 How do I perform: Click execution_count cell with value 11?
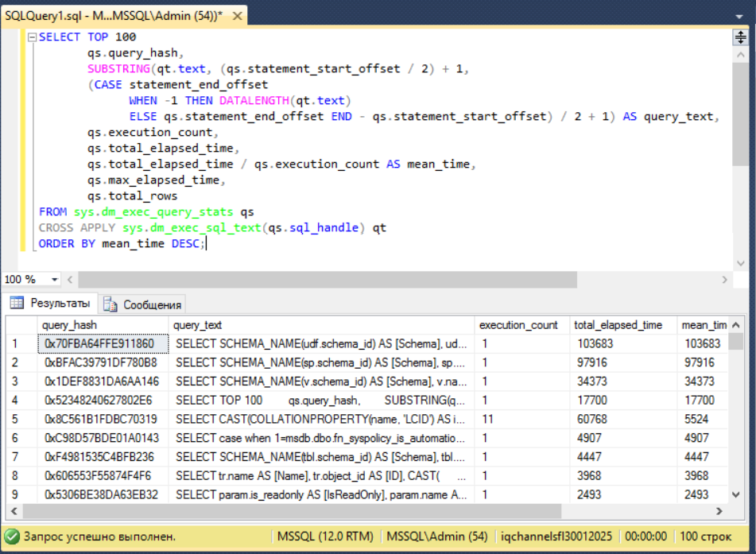tap(522, 419)
